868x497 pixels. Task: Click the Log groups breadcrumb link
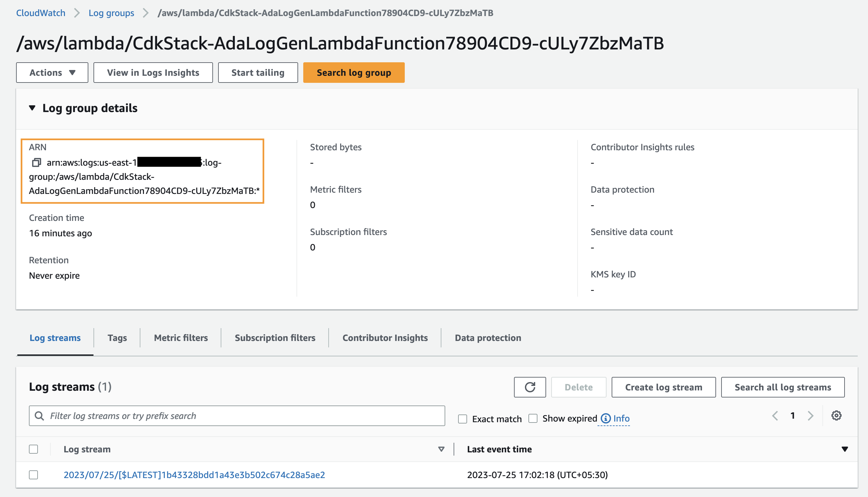click(x=111, y=13)
